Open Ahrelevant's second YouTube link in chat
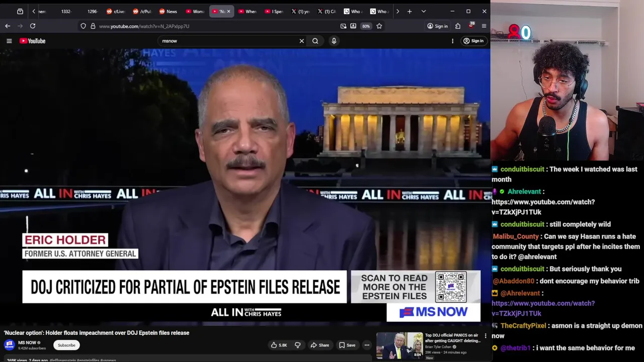The height and width of the screenshot is (362, 644). coord(543,308)
